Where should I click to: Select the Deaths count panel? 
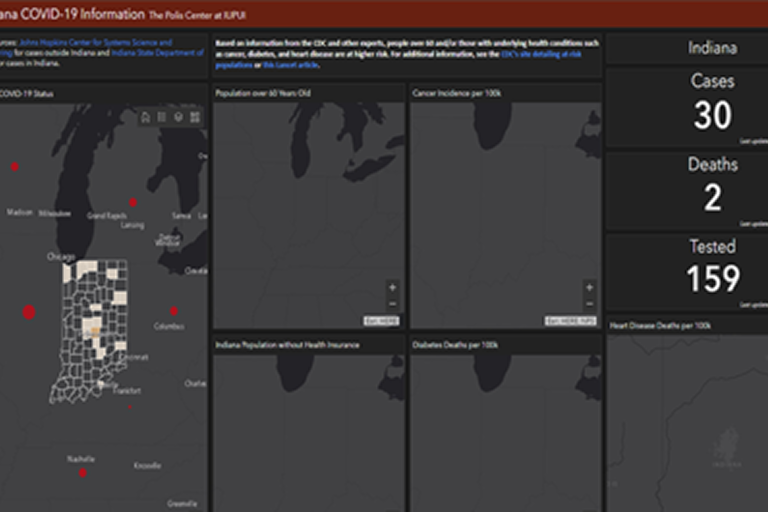tap(712, 190)
